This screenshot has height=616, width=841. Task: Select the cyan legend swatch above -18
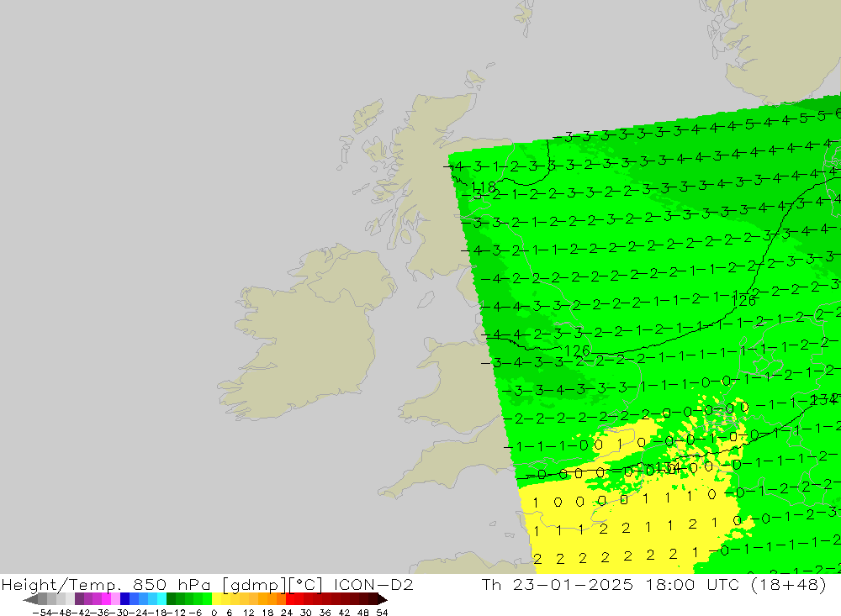[161, 599]
